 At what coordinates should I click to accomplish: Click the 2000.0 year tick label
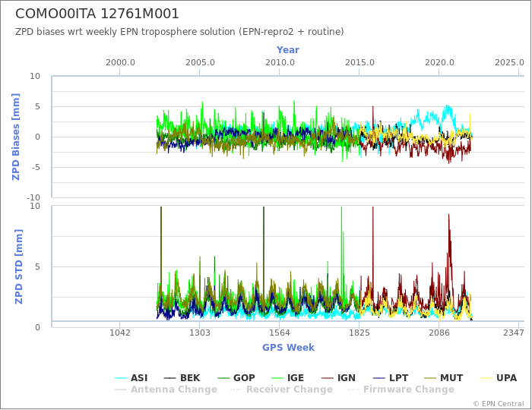point(120,63)
